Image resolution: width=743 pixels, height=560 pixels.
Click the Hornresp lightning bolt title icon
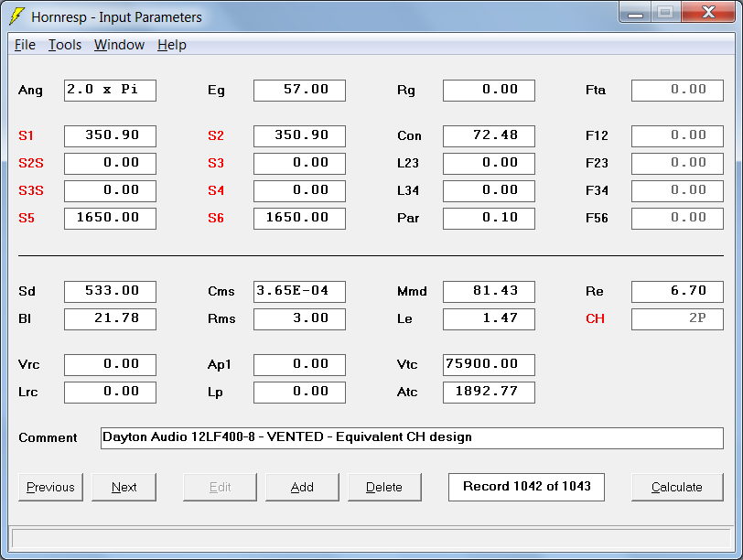click(17, 16)
